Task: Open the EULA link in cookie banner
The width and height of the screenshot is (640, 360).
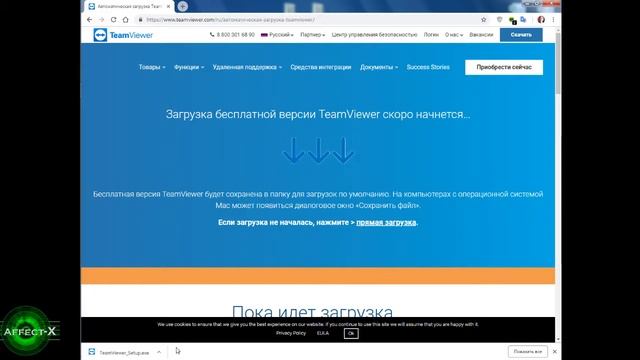Action: (x=323, y=333)
